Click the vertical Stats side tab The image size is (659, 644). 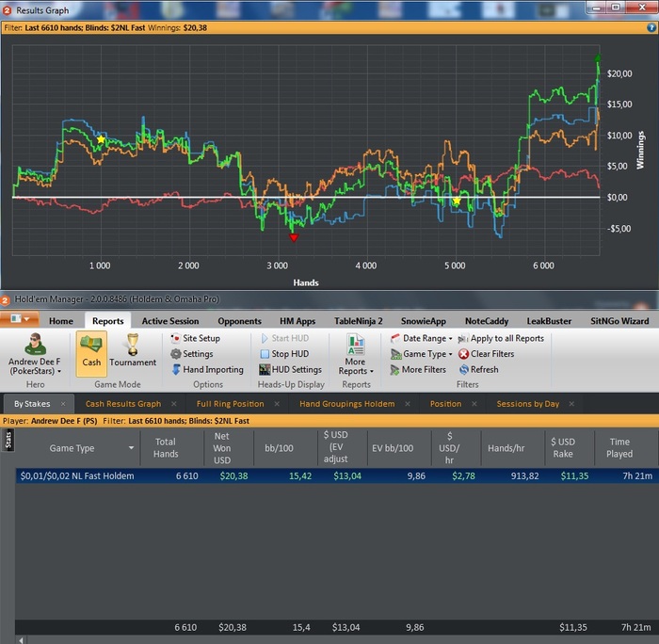coord(8,440)
